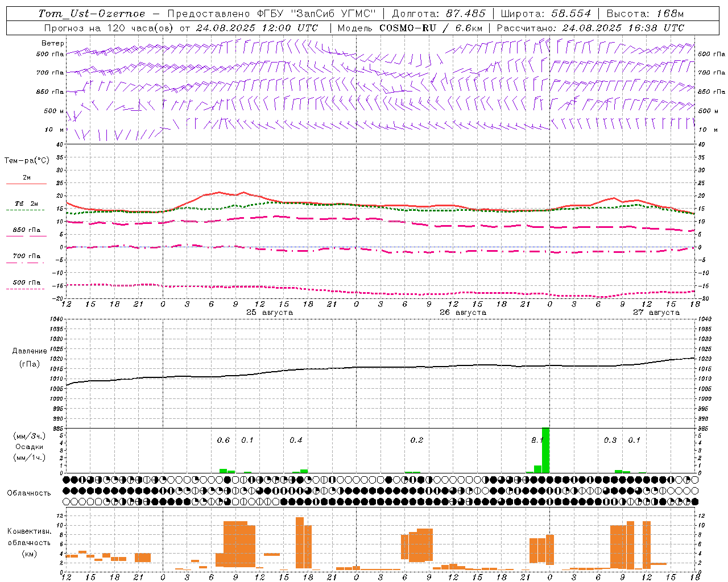This screenshot has height=582, width=728.
Task: Click the (км) convective cloud unit label
Action: point(29,554)
